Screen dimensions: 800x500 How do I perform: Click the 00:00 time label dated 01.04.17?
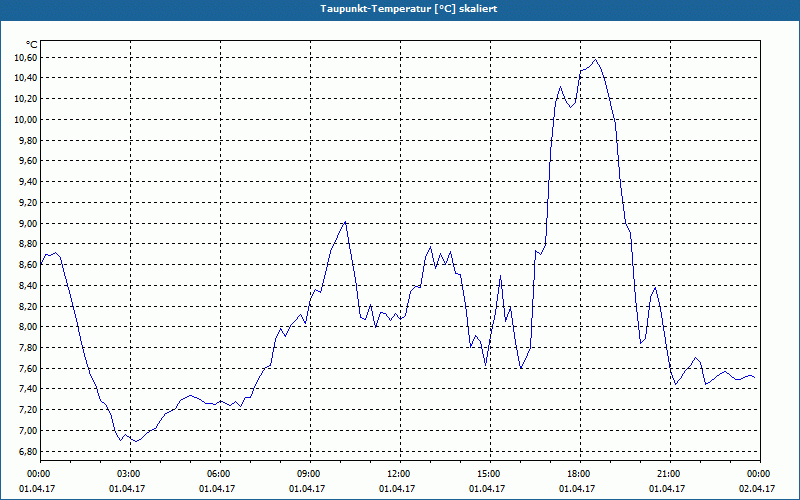38,474
